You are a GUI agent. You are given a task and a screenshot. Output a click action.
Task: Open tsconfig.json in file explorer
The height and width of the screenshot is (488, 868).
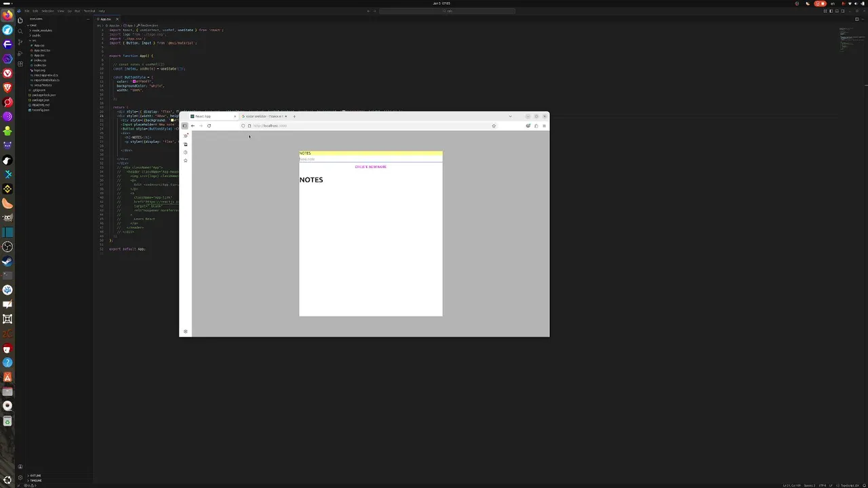click(41, 110)
